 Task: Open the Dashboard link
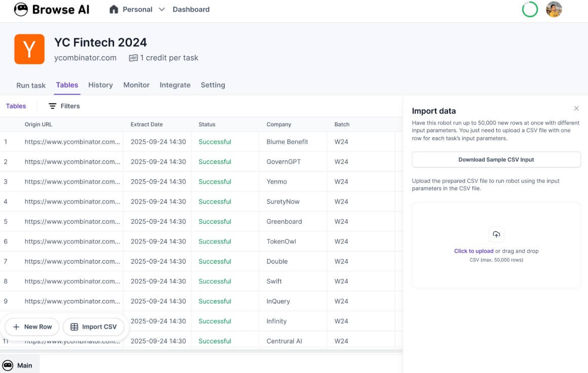(x=191, y=10)
